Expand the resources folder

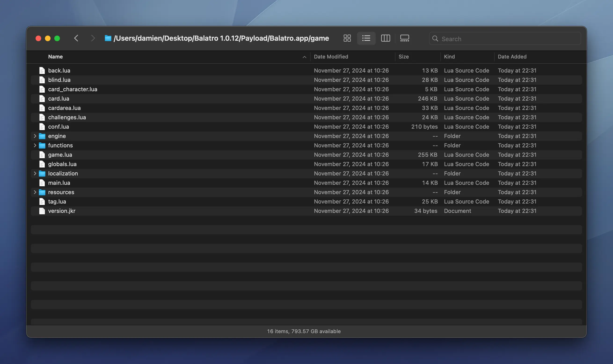(x=35, y=192)
